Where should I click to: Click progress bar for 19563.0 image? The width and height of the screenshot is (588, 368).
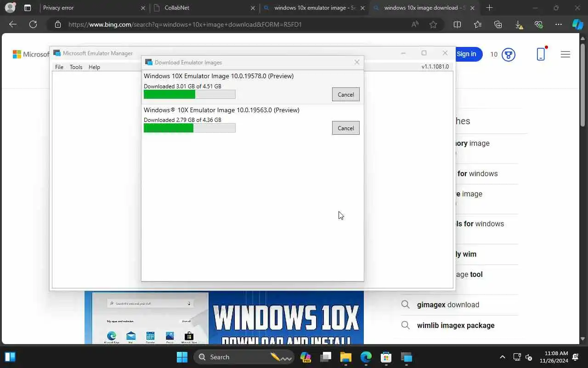pyautogui.click(x=189, y=128)
